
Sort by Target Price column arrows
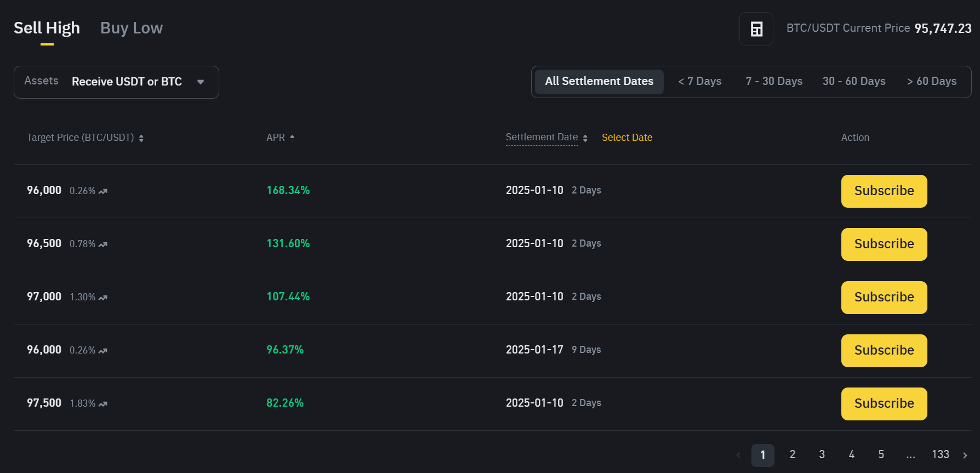141,138
